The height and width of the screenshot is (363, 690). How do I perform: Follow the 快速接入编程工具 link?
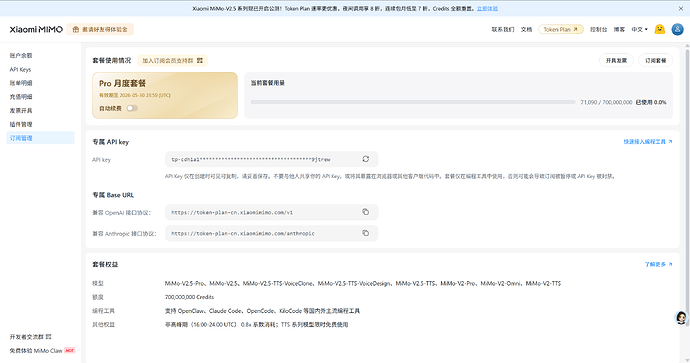point(648,142)
